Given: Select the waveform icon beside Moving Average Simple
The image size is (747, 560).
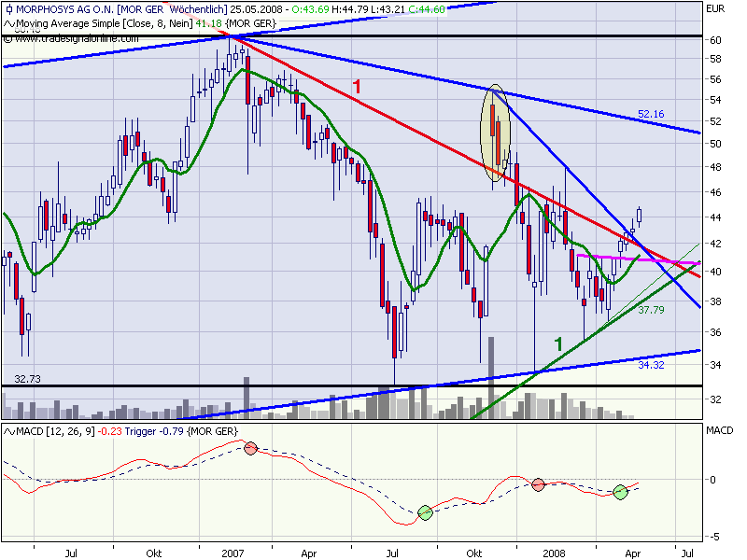Looking at the screenshot, I should 7,22.
